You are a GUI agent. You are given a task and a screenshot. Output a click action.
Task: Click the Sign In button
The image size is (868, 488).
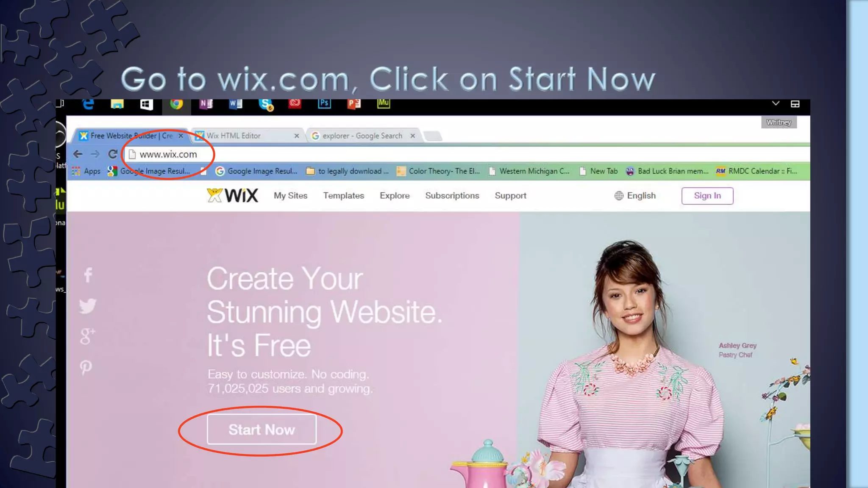pyautogui.click(x=707, y=196)
